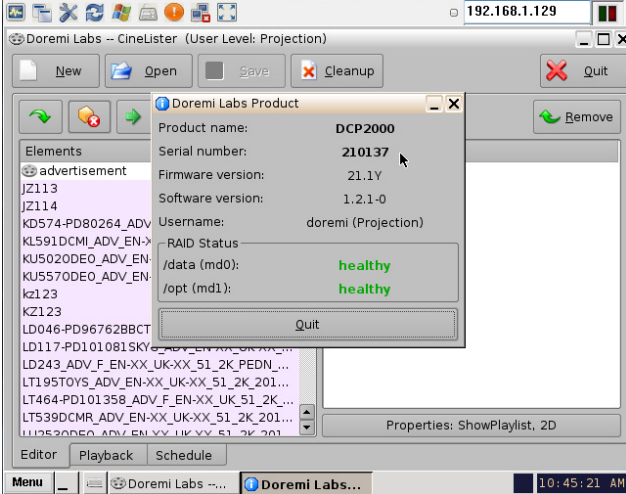Click the blue refresh arrows icon
The height and width of the screenshot is (494, 626).
coord(95,12)
